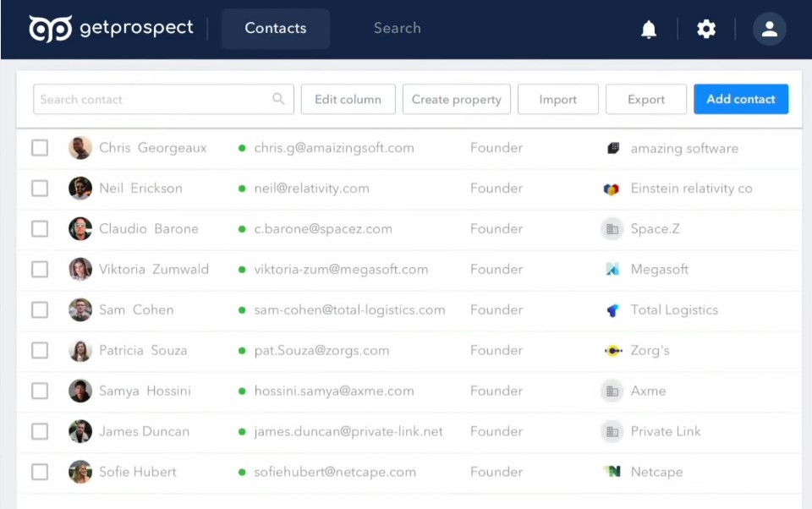Click the magnifier in the search contact field
This screenshot has height=509, width=812.
point(278,99)
